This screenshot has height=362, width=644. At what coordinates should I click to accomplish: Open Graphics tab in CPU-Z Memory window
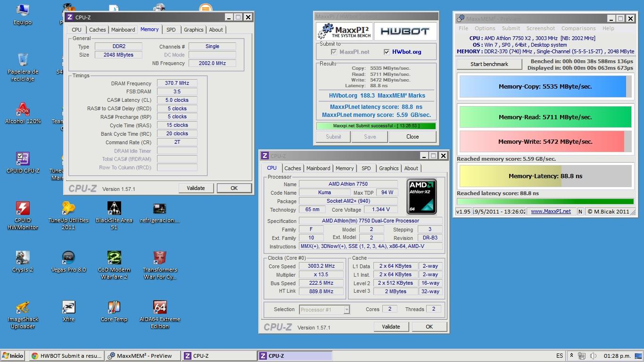[x=193, y=30]
